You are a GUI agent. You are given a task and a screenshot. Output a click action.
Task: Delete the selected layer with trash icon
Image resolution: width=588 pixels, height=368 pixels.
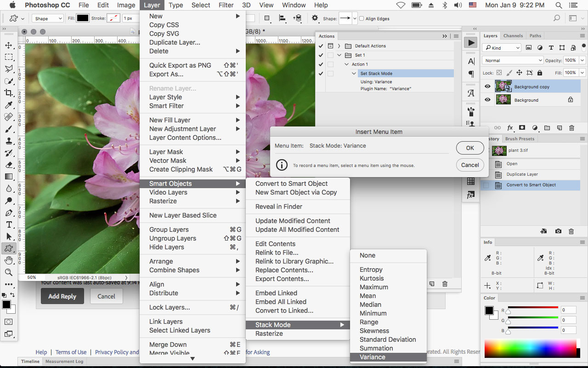coord(571,128)
